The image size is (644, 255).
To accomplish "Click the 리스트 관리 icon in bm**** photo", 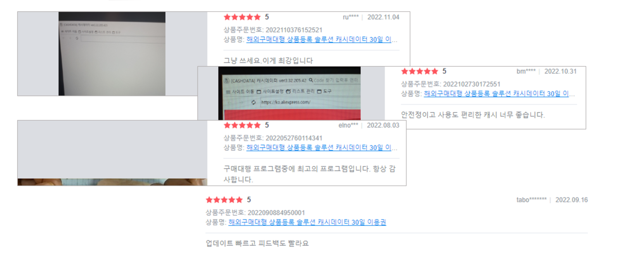I will tap(288, 91).
